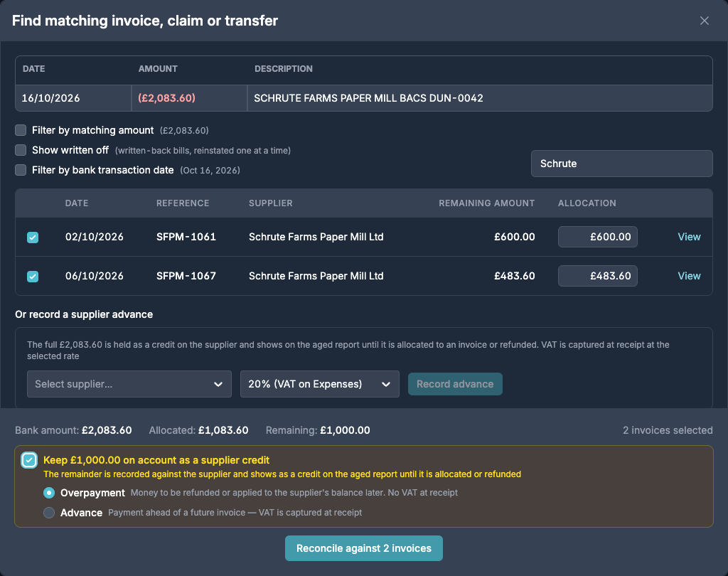Click reference SFPM-1067 text

click(x=186, y=276)
